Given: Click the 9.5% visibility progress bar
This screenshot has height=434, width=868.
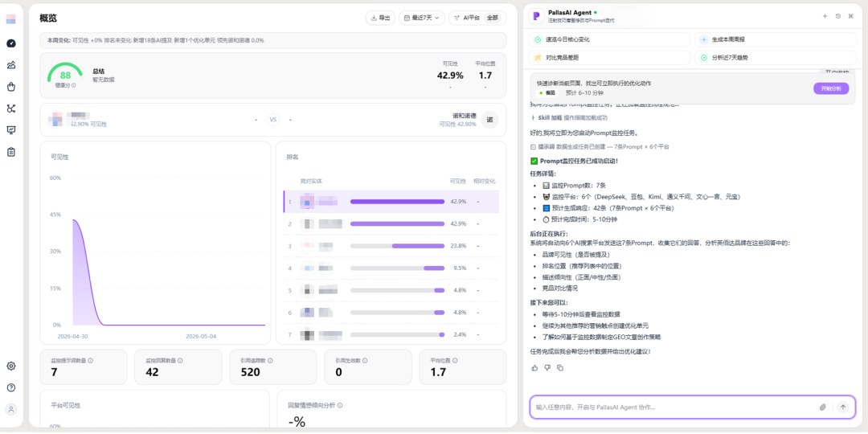Looking at the screenshot, I should coord(398,268).
